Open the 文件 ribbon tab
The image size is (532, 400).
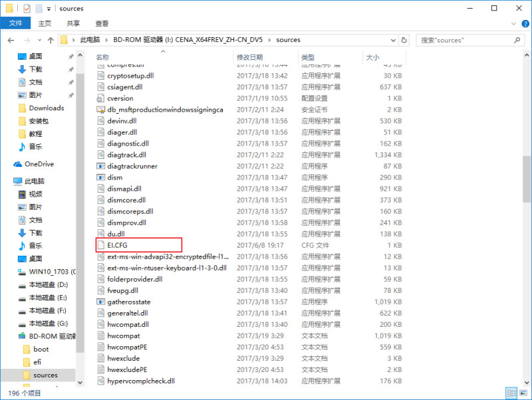(15, 23)
